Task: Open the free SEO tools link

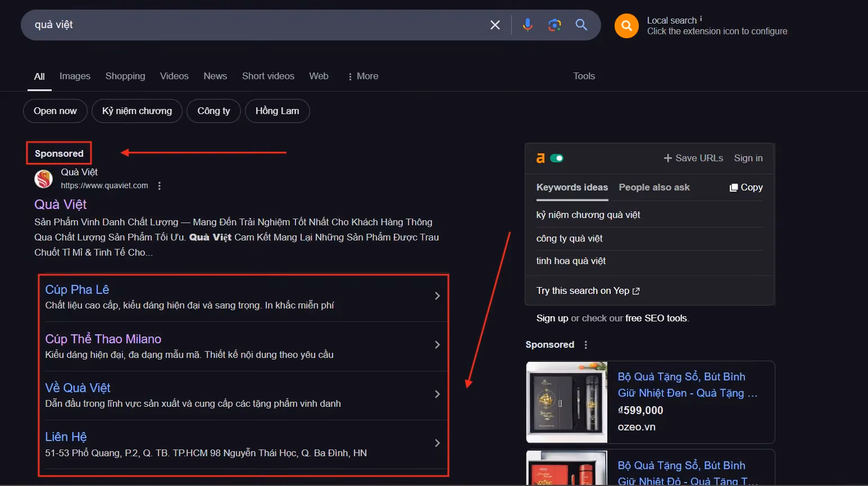Action: click(656, 319)
